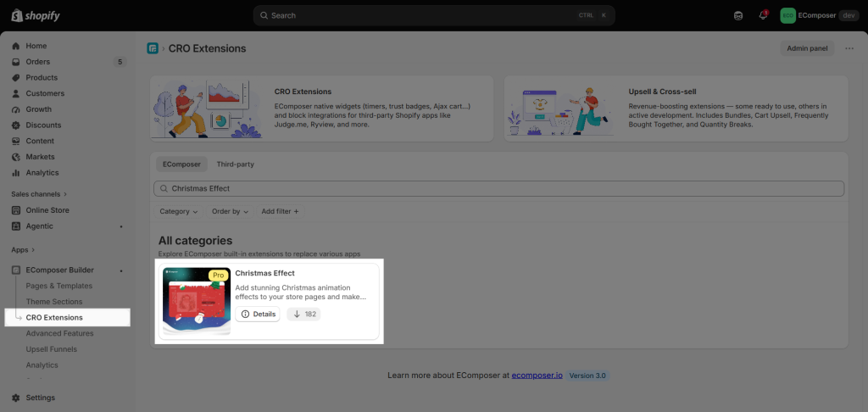This screenshot has width=868, height=412.
Task: Open the notifications bell
Action: pyautogui.click(x=764, y=15)
